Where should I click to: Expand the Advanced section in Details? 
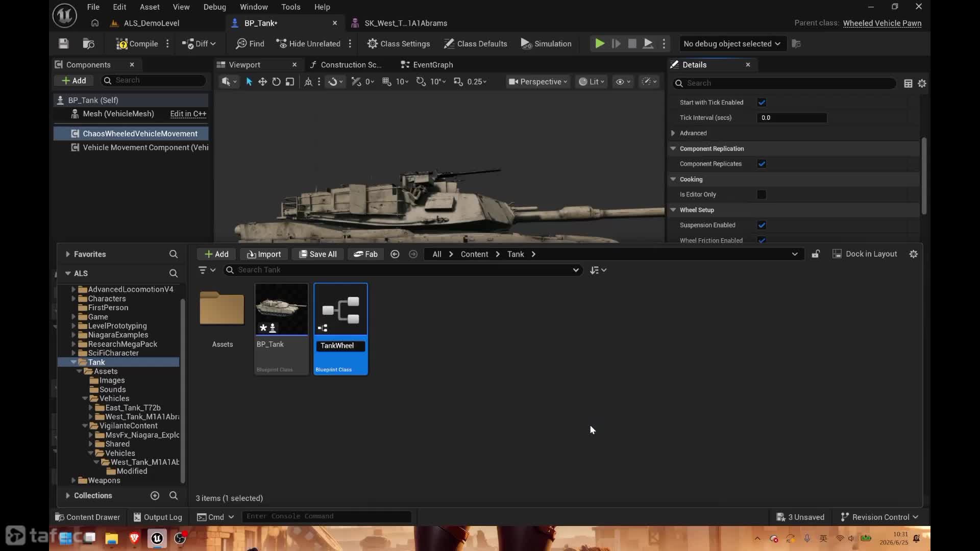click(673, 133)
